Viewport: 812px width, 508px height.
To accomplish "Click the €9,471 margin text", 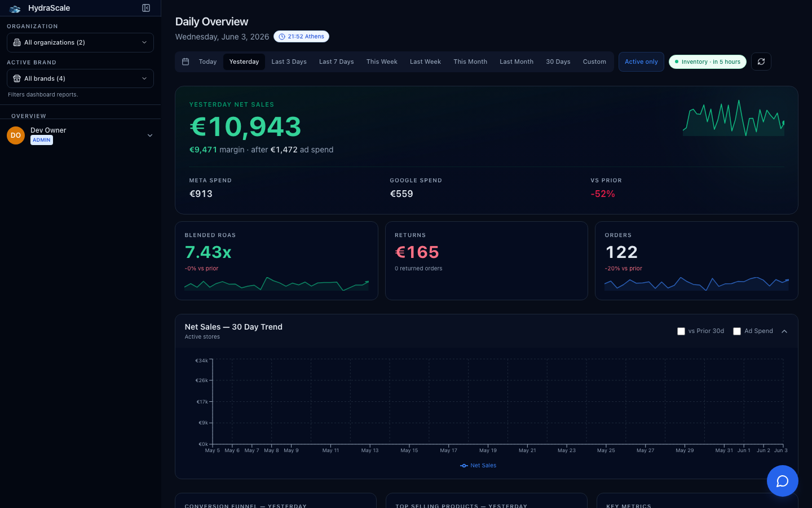I will pyautogui.click(x=217, y=150).
